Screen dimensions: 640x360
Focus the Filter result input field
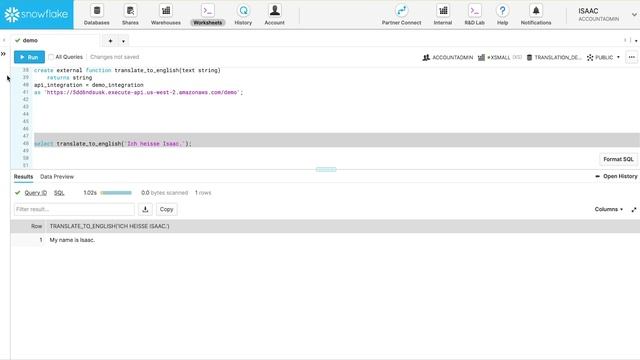74,209
